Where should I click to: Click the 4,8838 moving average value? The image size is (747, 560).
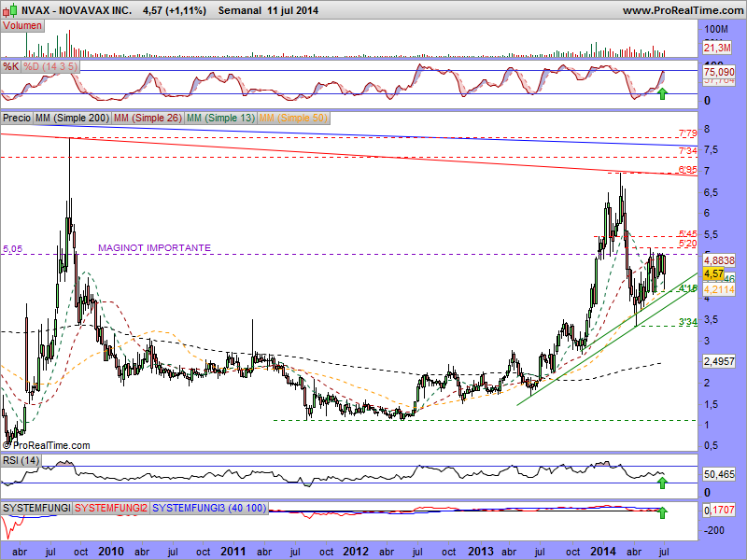pyautogui.click(x=719, y=260)
